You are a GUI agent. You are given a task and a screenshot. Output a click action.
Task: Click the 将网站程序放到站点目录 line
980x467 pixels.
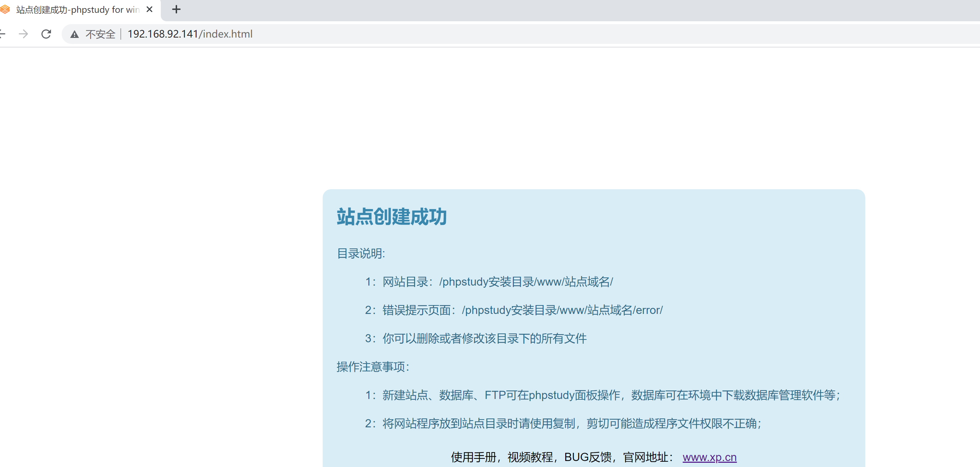pyautogui.click(x=563, y=424)
